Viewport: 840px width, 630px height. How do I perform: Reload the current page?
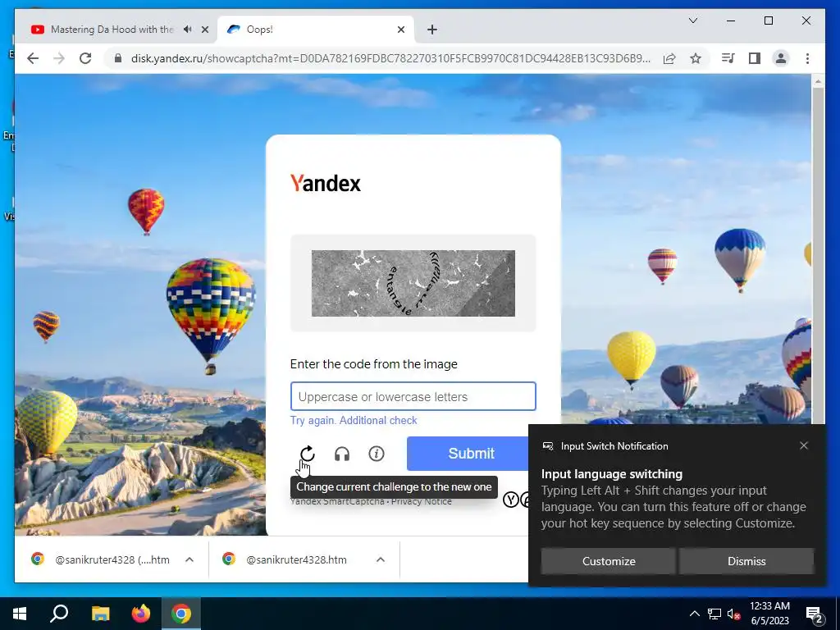pyautogui.click(x=85, y=58)
